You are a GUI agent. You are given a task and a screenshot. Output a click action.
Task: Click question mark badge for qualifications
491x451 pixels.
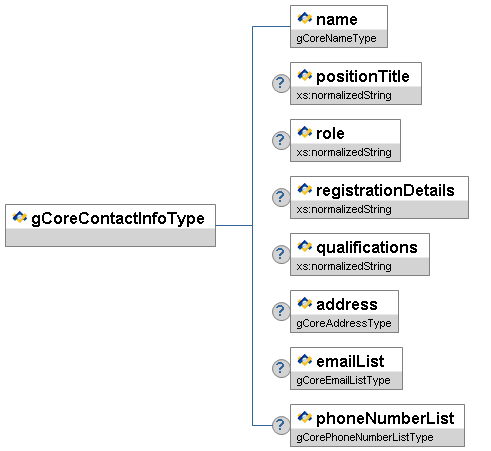tap(281, 254)
